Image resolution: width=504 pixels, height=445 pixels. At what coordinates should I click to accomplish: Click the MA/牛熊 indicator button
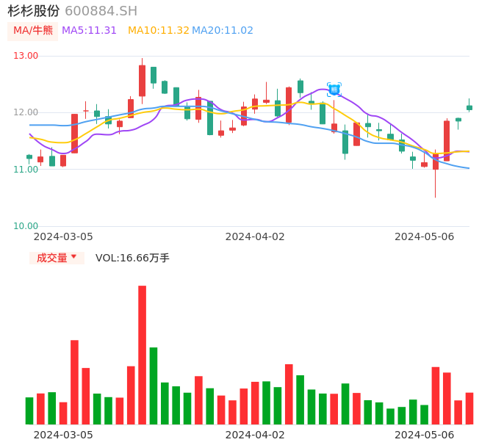coord(32,31)
